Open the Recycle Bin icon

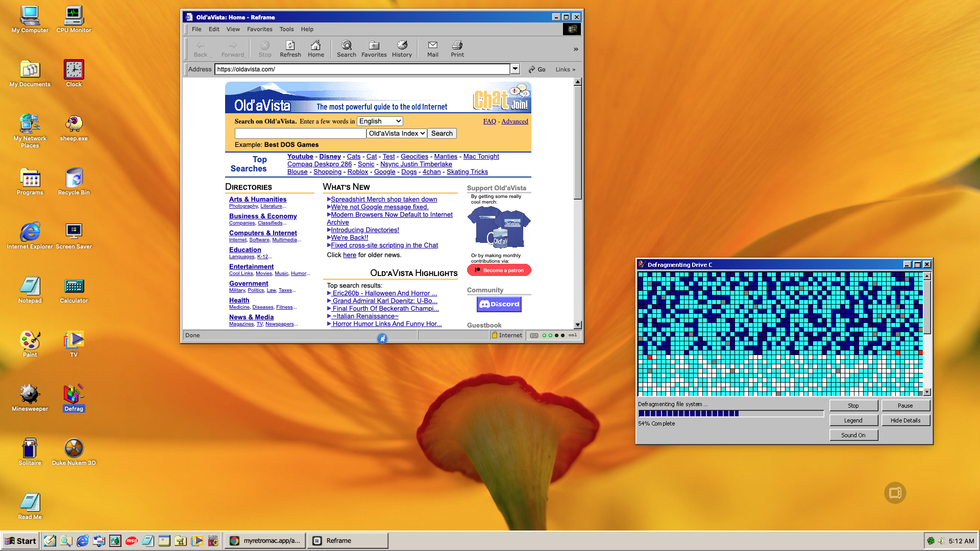click(x=73, y=182)
